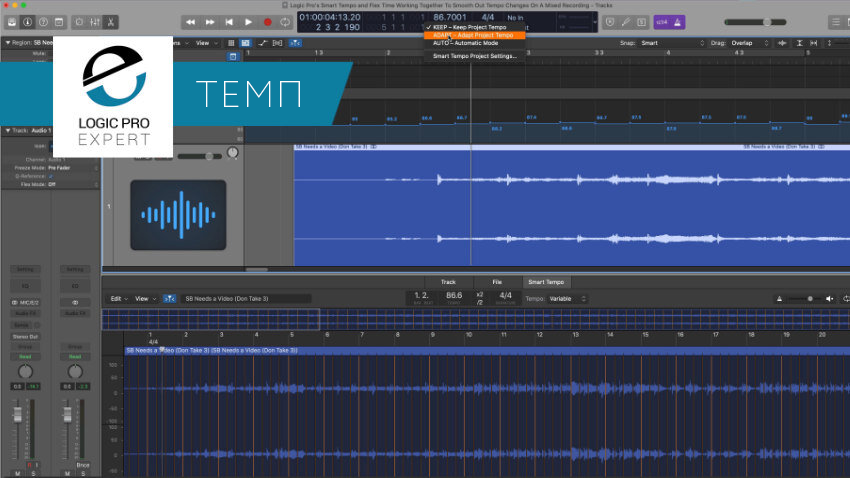Click the 86.7001 tempo value in the LCD

click(x=449, y=17)
